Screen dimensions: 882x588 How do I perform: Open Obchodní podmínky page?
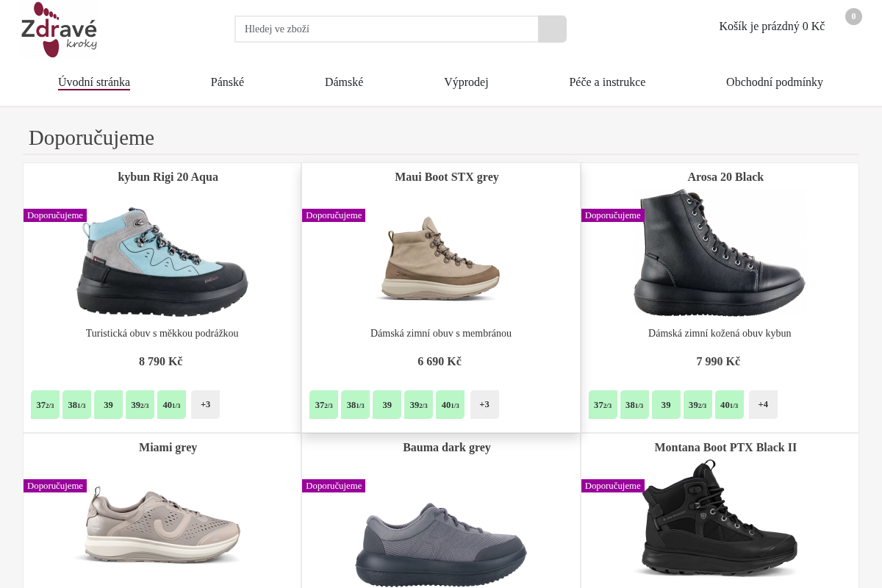pos(775,82)
